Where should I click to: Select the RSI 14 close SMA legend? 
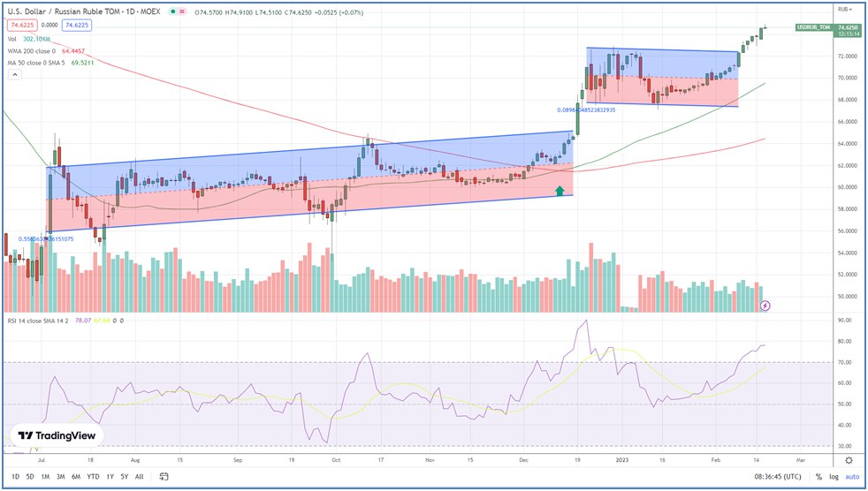[38, 321]
